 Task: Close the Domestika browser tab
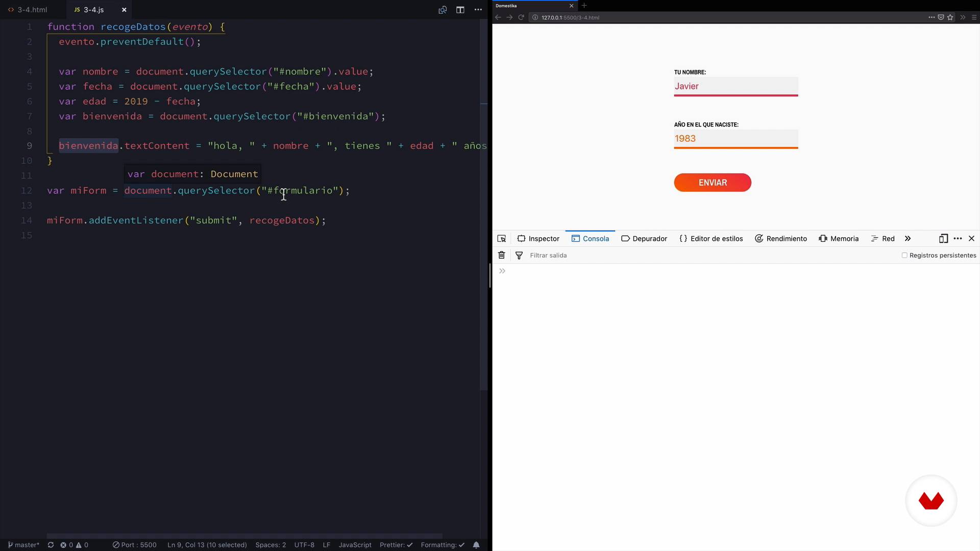pos(571,6)
